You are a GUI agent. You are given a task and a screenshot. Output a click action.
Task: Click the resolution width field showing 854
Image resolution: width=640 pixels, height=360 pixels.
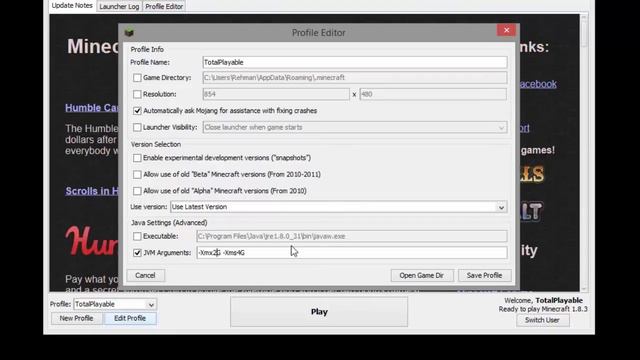click(x=276, y=94)
